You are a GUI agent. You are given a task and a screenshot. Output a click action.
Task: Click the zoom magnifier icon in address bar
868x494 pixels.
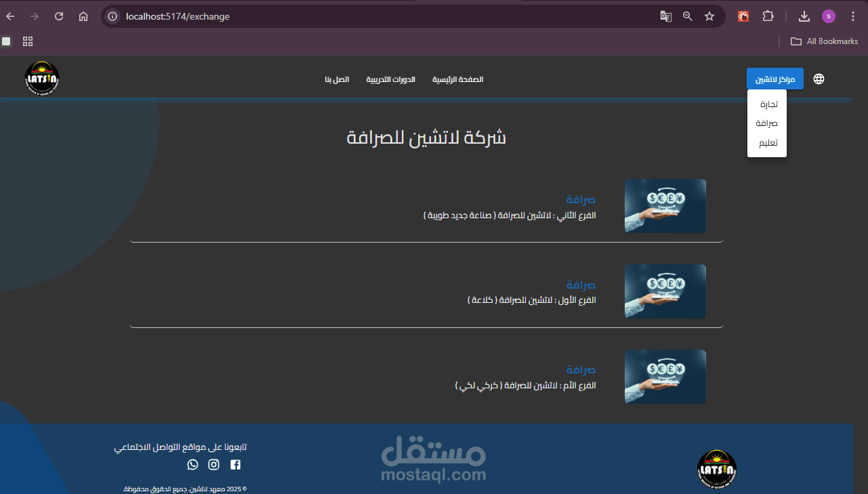coord(688,16)
